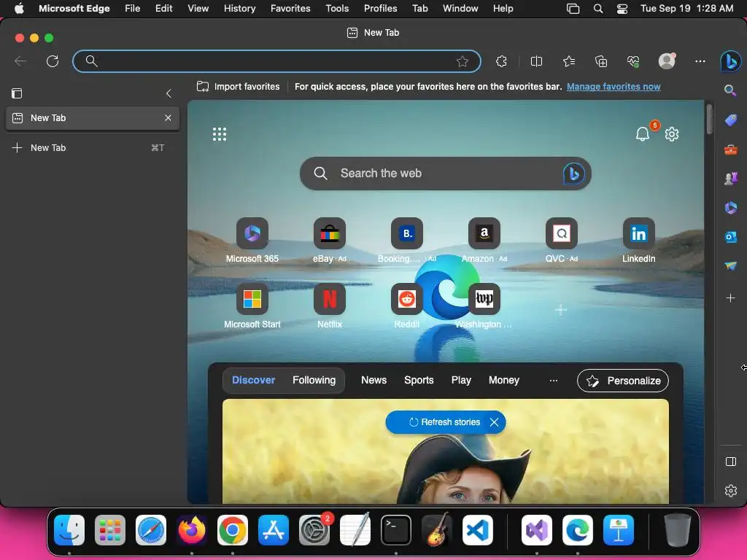The width and height of the screenshot is (747, 560).
Task: Select the Discover feed tab
Action: click(253, 380)
